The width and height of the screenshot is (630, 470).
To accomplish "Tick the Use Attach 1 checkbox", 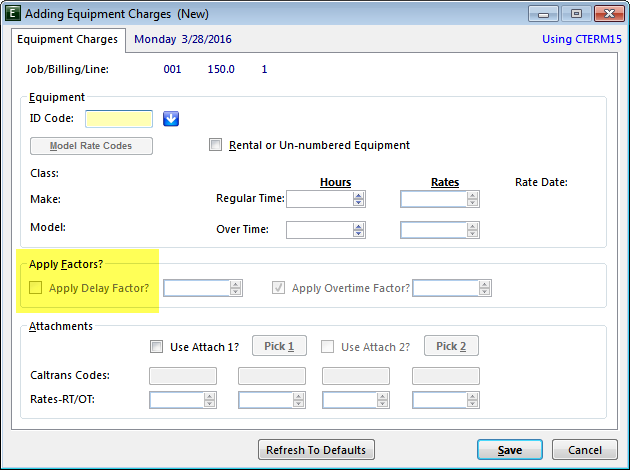I will (156, 346).
